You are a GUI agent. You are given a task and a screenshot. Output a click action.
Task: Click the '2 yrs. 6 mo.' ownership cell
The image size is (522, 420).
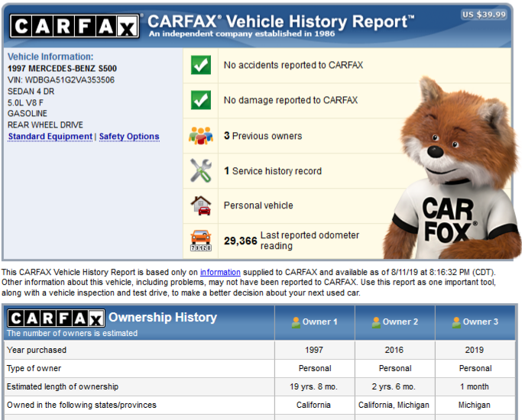(x=394, y=386)
